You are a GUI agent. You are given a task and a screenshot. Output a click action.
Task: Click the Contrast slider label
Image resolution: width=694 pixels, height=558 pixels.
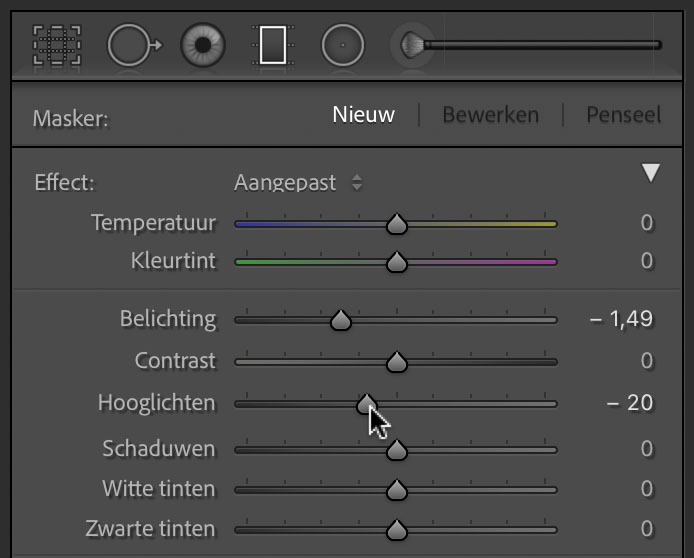pyautogui.click(x=175, y=360)
